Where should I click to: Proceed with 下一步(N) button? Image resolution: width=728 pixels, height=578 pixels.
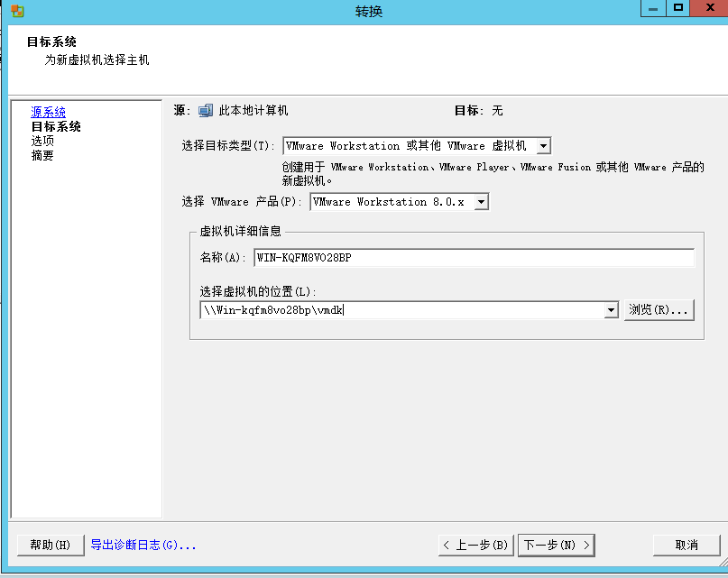point(557,545)
